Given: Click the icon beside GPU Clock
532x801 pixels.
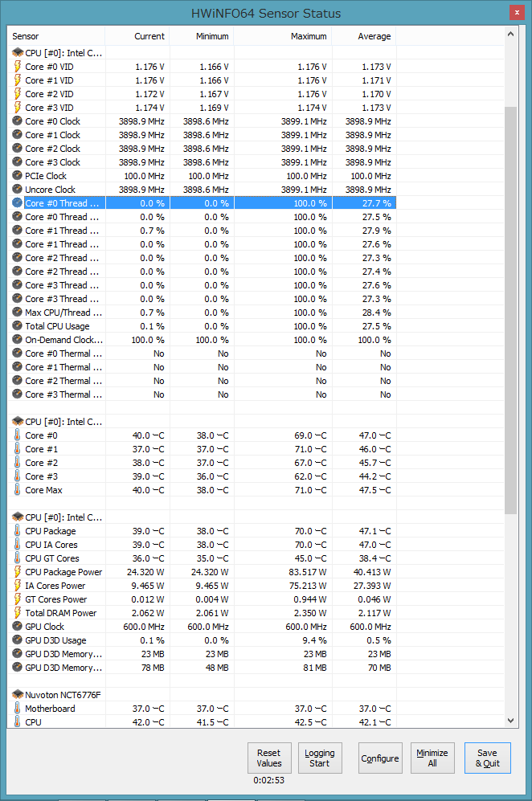Looking at the screenshot, I should [x=18, y=627].
